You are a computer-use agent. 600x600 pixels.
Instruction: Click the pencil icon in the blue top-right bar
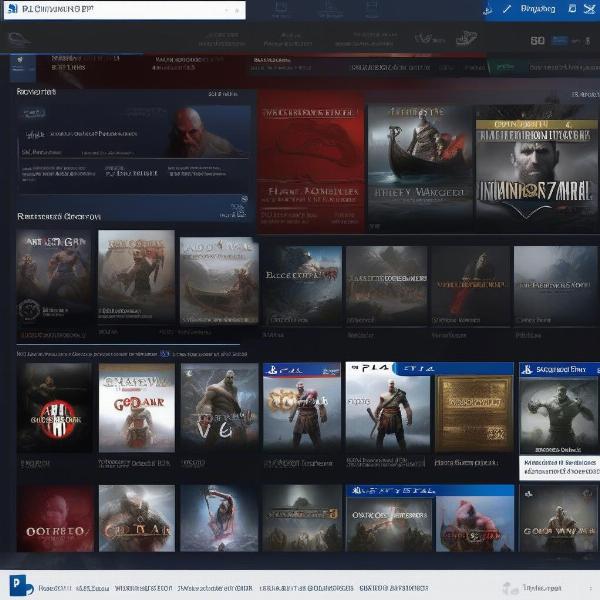507,9
